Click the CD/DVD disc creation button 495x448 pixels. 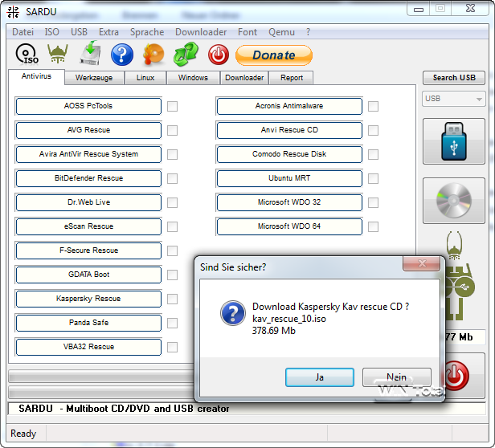pos(454,201)
